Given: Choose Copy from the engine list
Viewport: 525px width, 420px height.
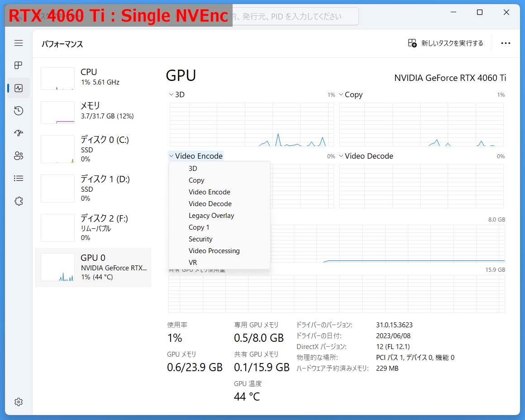Looking at the screenshot, I should (x=220, y=180).
